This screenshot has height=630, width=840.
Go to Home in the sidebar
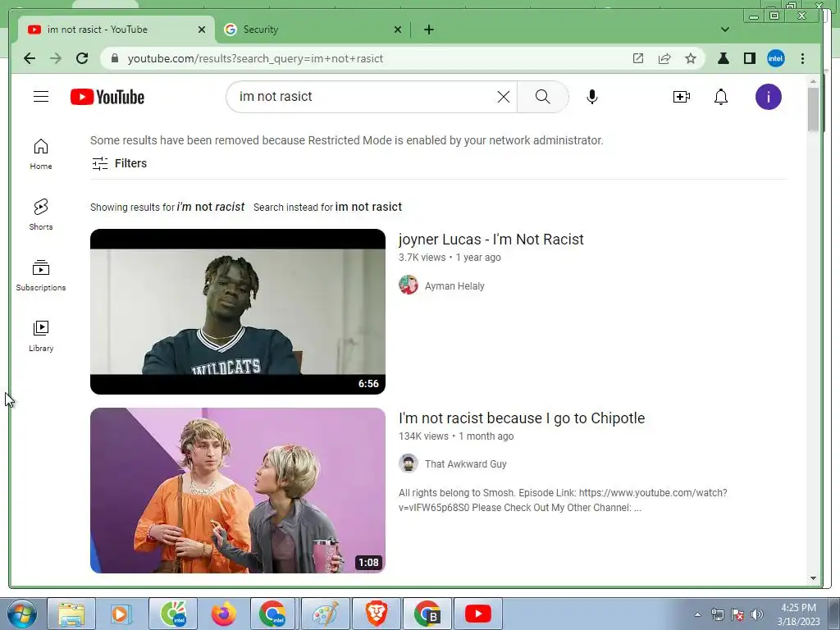tap(41, 154)
